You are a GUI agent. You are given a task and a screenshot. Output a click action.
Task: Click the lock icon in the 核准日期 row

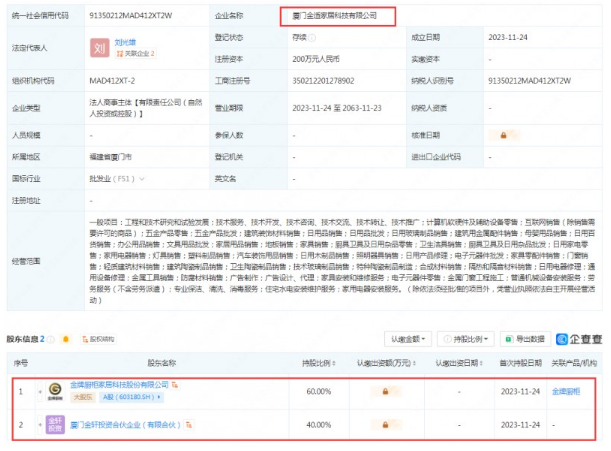tap(503, 135)
